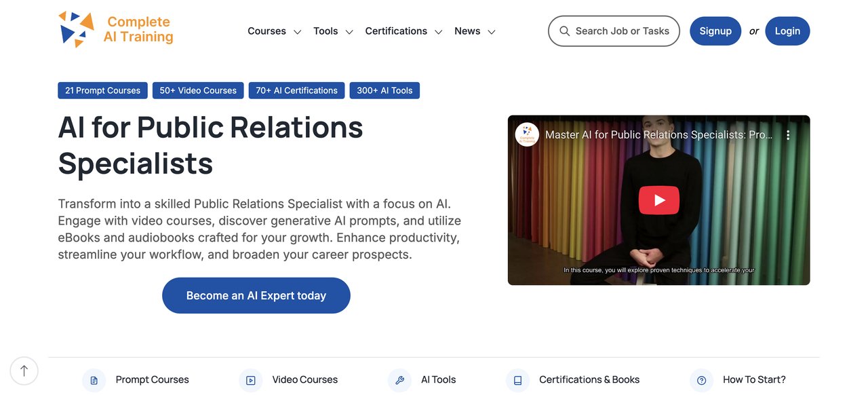The image size is (868, 395).
Task: Open the News navigation item
Action: [467, 31]
